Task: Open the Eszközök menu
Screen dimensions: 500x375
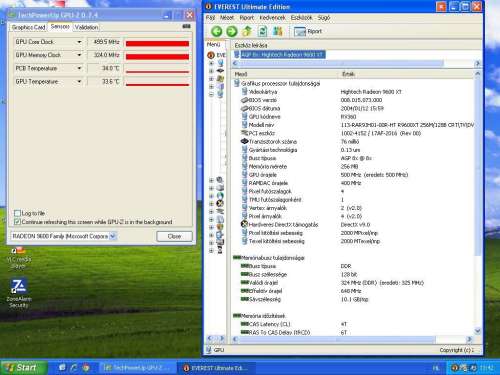Action: pyautogui.click(x=301, y=17)
